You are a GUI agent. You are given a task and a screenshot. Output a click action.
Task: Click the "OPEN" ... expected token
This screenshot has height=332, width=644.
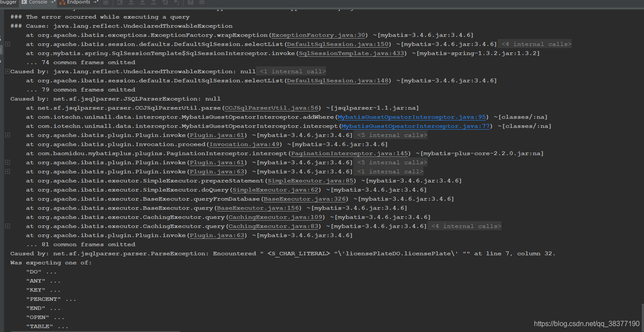tap(45, 317)
